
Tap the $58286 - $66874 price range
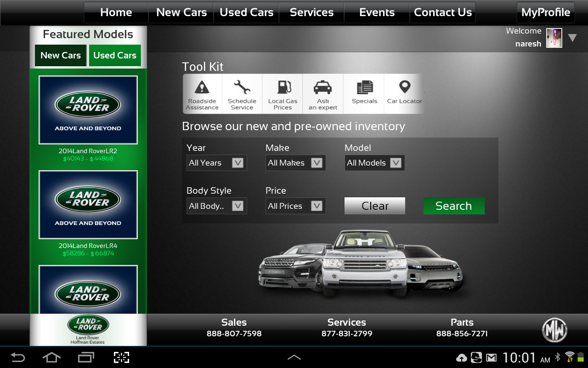pyautogui.click(x=88, y=253)
